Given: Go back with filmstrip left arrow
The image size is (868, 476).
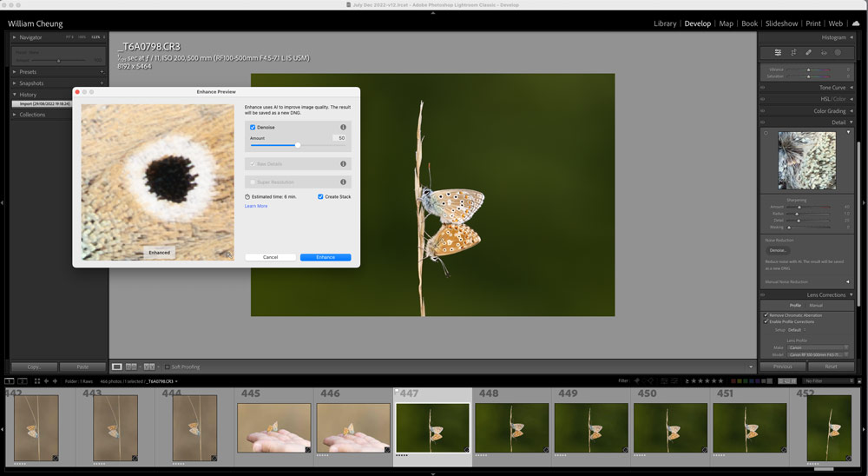Looking at the screenshot, I should tap(46, 381).
